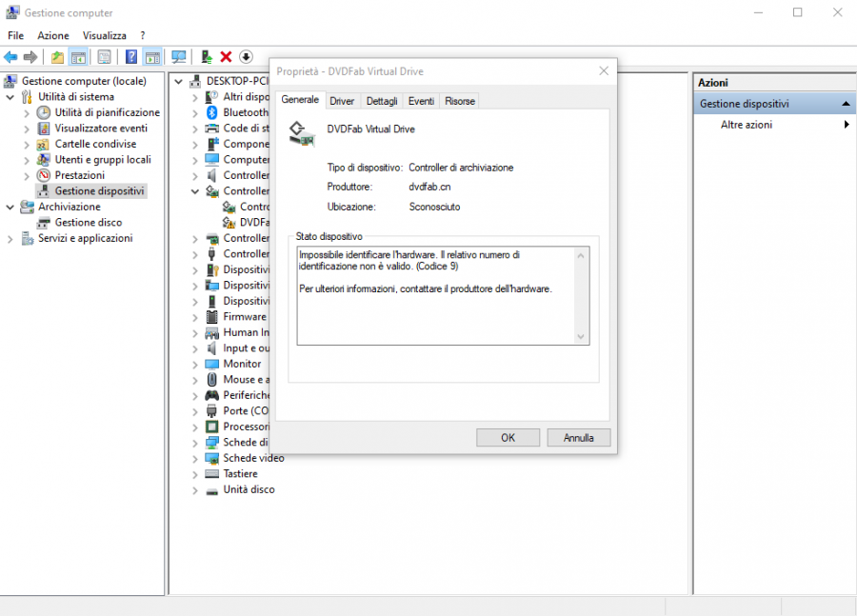Select the Gestione dispositivi tree item

99,191
